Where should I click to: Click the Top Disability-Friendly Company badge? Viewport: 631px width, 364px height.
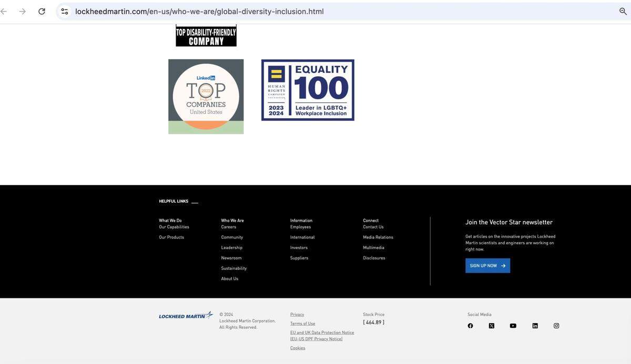coord(206,35)
